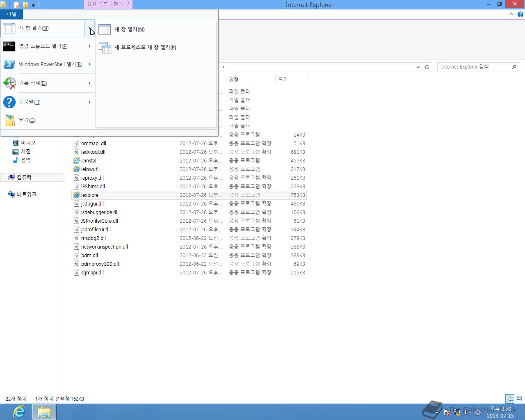Click the iexplore application icon
Image resolution: width=525 pixels, height=420 pixels.
pos(76,195)
